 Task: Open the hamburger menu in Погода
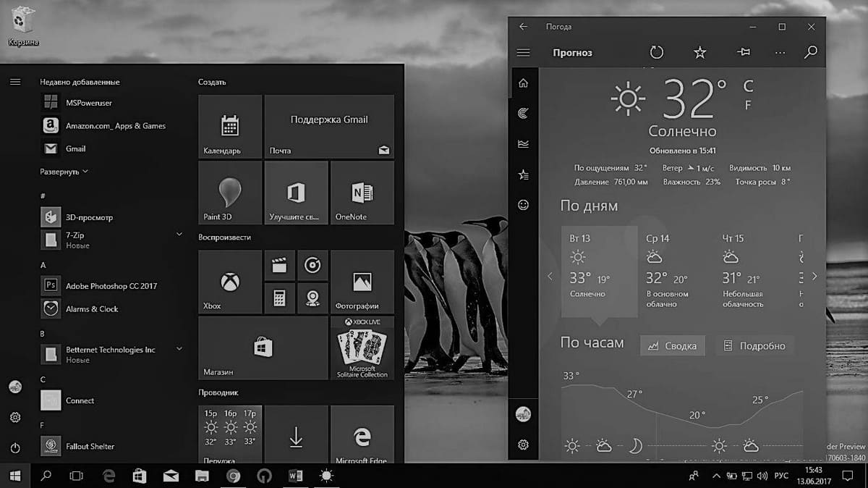coord(523,53)
